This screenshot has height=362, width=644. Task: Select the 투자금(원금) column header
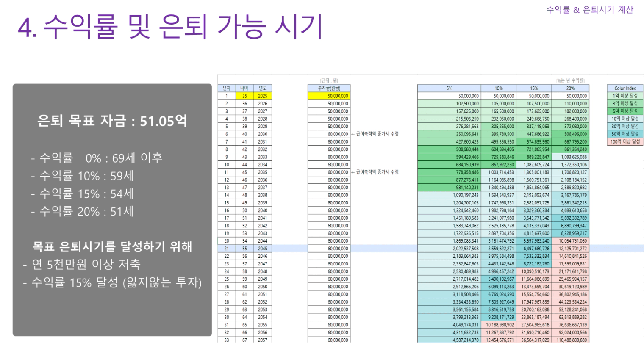pos(329,88)
